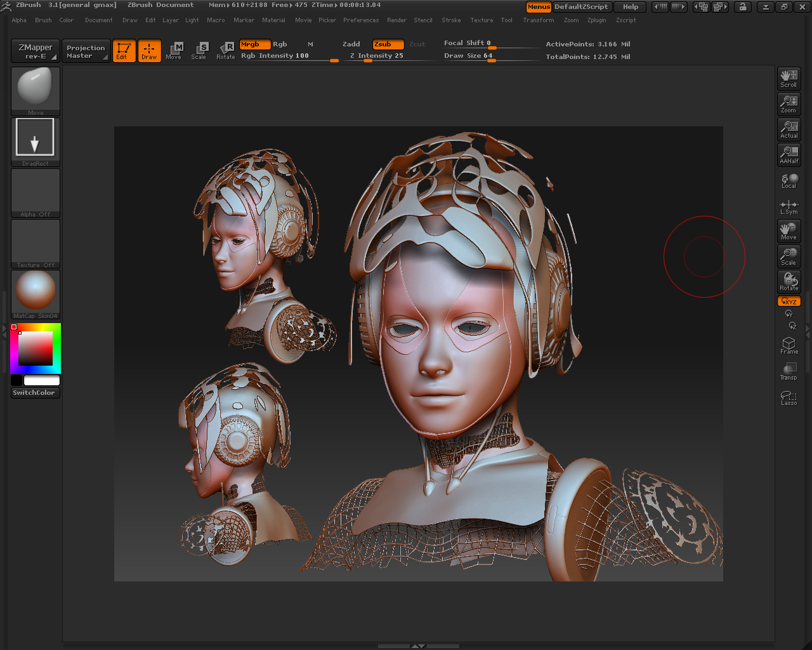Open the Alpha menu
The width and height of the screenshot is (812, 650).
click(19, 20)
